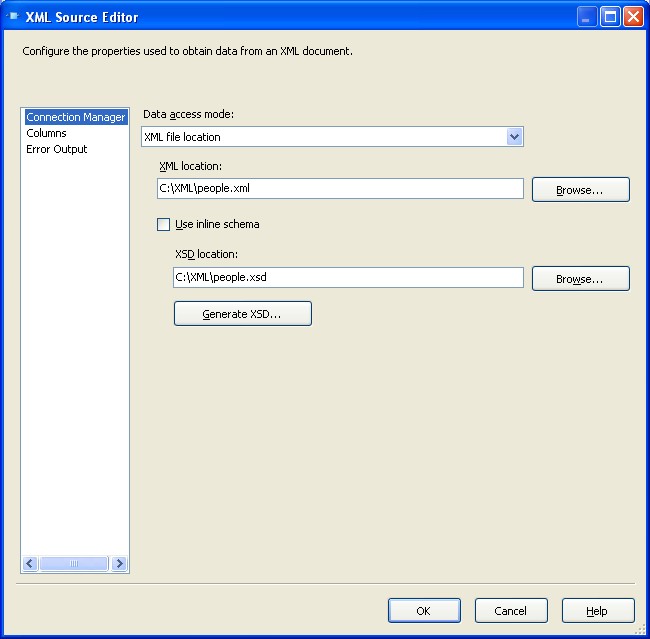
Task: Click the sidebar horizontal scrollbar thumb
Action: point(74,564)
